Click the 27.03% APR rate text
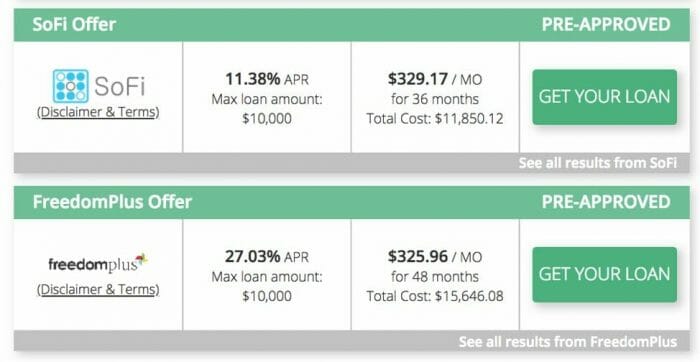Image resolution: width=700 pixels, height=362 pixels. point(267,257)
